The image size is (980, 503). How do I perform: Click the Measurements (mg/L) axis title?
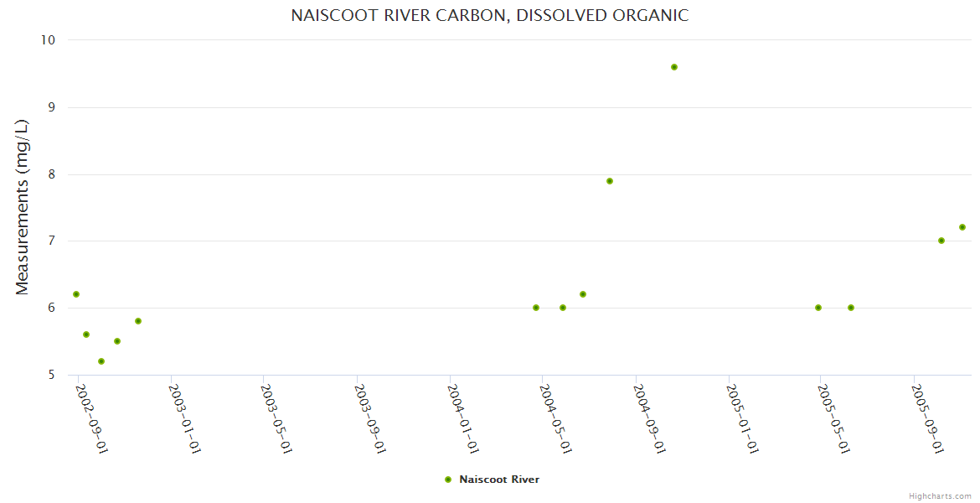click(23, 207)
